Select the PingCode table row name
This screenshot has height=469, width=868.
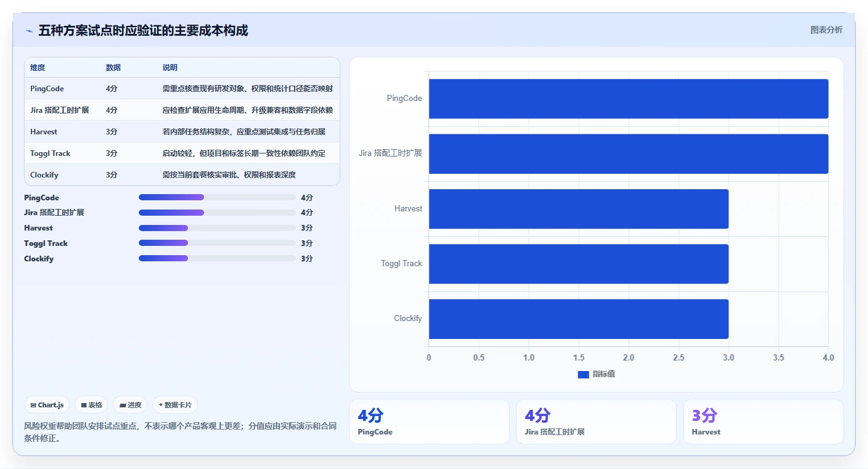pos(47,89)
